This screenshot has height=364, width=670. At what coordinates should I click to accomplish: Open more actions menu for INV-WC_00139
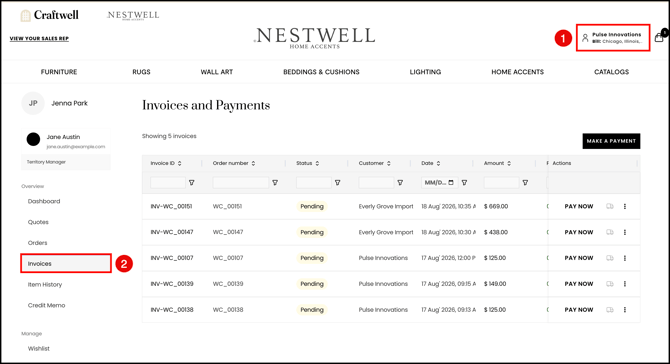point(625,284)
